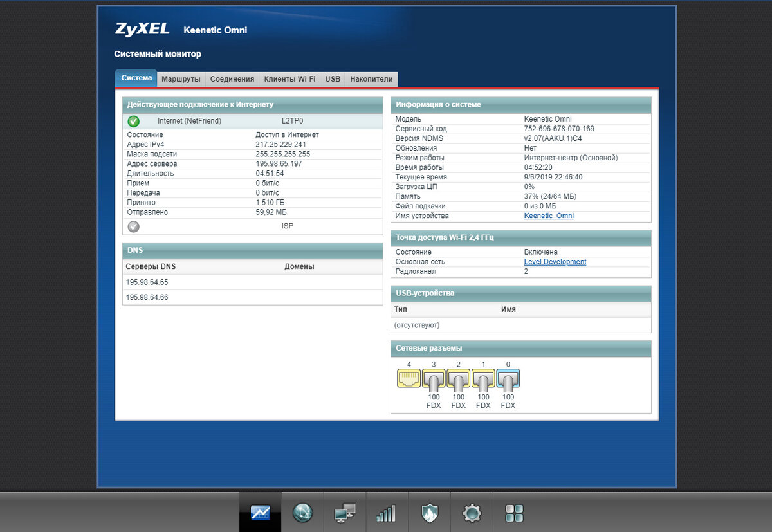Image resolution: width=772 pixels, height=532 pixels.
Task: Open the Wi-Fi signal bars icon
Action: [x=387, y=513]
